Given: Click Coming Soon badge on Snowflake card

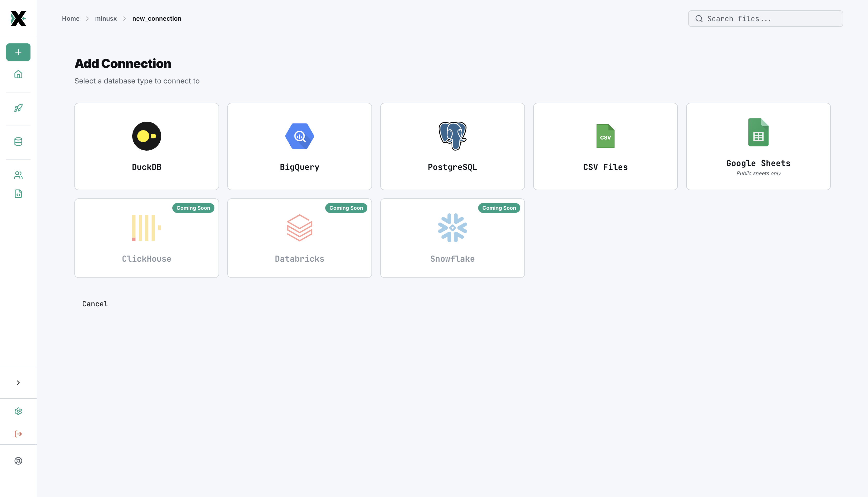Looking at the screenshot, I should click(x=499, y=208).
